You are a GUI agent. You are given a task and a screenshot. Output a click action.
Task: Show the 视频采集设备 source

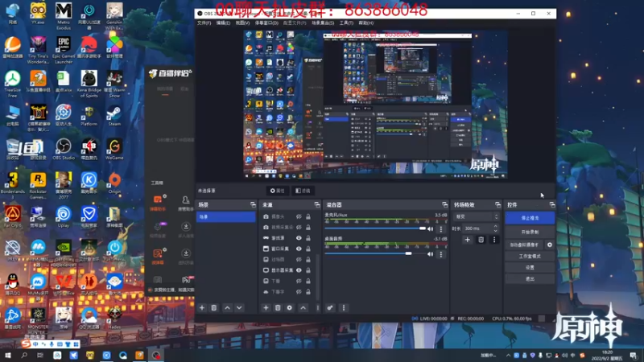click(299, 227)
